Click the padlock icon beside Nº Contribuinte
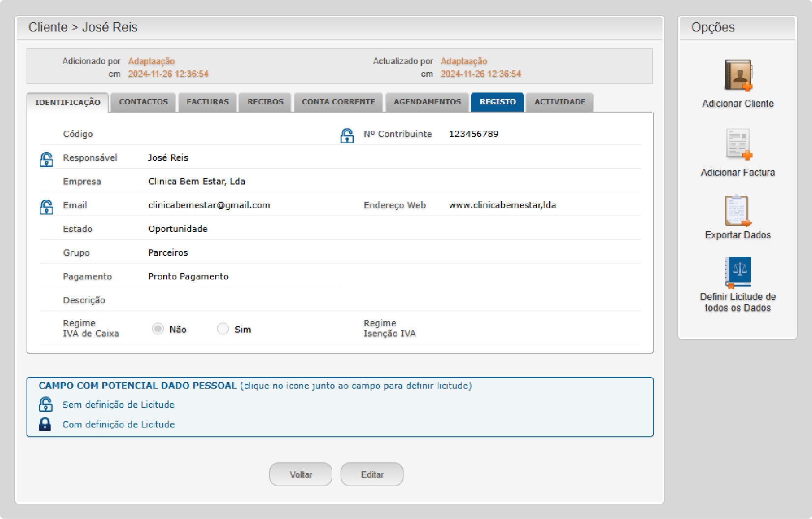Screen dimensions: 812x519 (347, 136)
